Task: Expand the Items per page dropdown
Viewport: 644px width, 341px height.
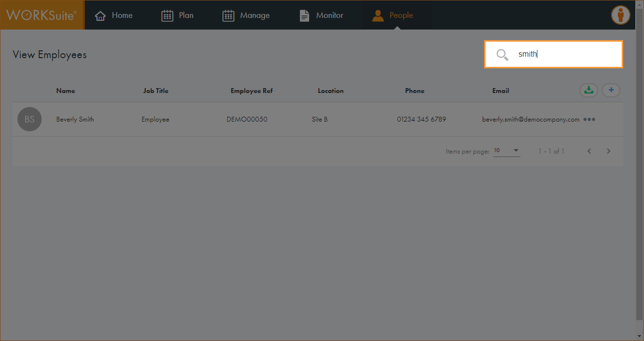Action: coord(507,151)
